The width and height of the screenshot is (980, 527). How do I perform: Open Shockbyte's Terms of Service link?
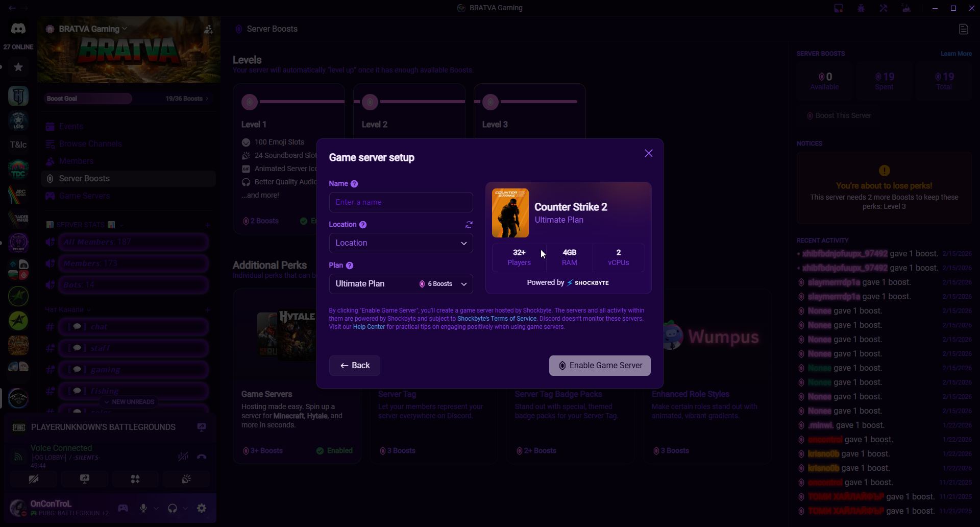[x=497, y=319]
